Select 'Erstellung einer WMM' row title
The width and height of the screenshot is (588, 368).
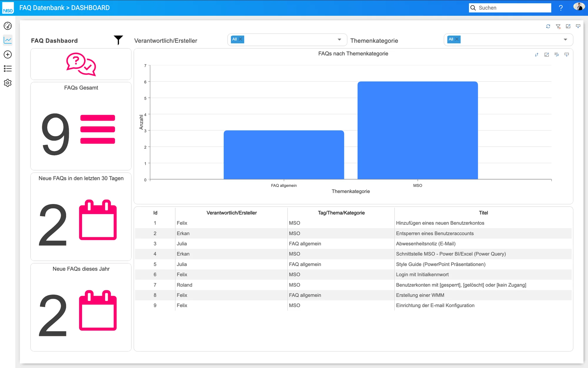click(420, 295)
